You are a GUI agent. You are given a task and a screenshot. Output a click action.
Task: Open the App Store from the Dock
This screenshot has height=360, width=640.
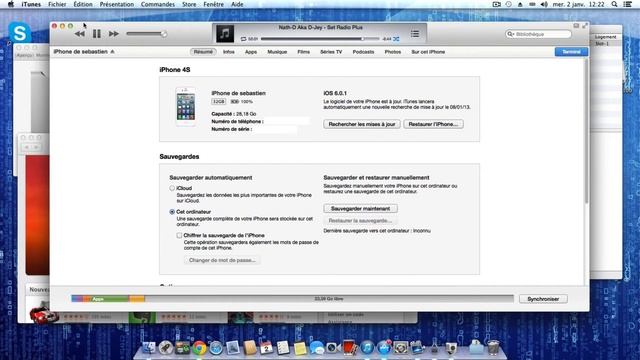click(x=384, y=348)
